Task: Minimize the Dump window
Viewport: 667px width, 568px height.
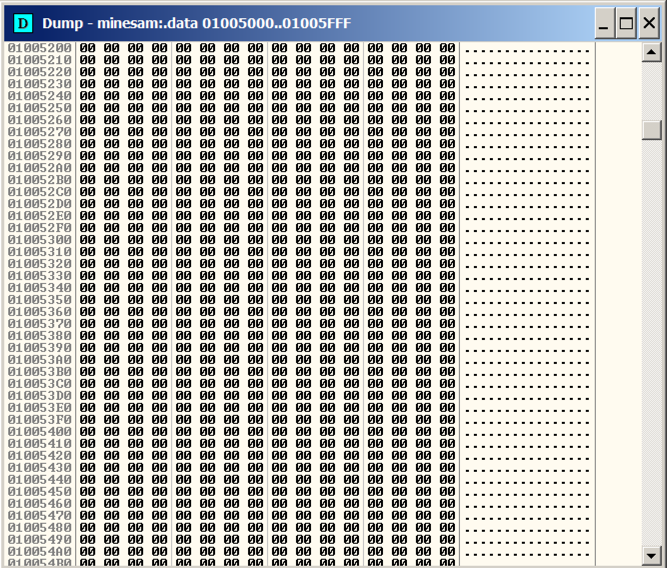Action: (604, 23)
